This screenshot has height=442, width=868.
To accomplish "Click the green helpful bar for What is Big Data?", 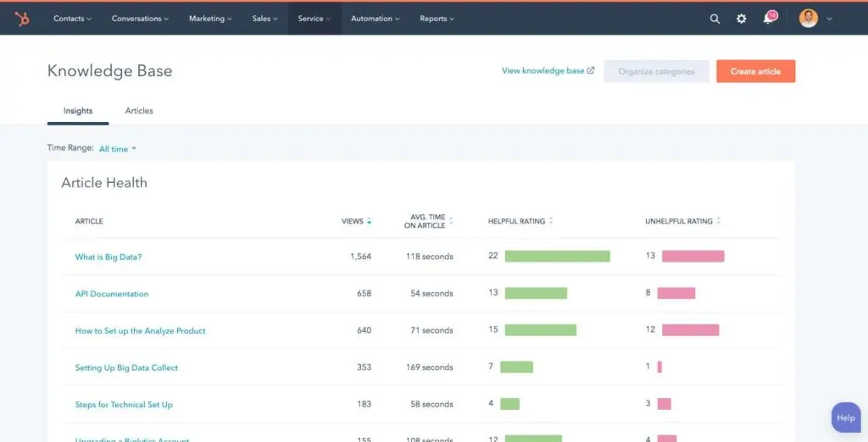I will (x=558, y=256).
